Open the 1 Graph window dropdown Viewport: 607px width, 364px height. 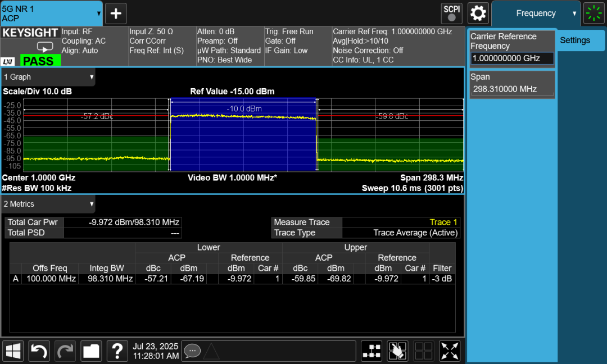pyautogui.click(x=48, y=77)
